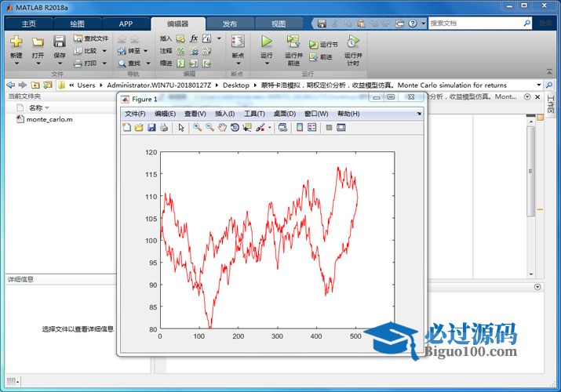Toggle the Edit Plot arrow tool
Viewport: 561px width, 392px height.
pyautogui.click(x=181, y=128)
